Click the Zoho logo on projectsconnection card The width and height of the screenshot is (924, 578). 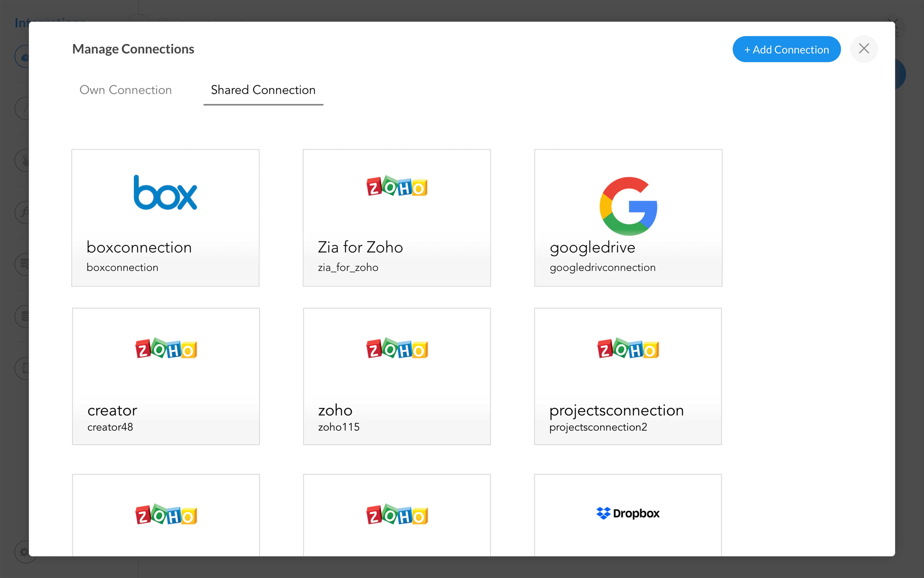pyautogui.click(x=628, y=348)
